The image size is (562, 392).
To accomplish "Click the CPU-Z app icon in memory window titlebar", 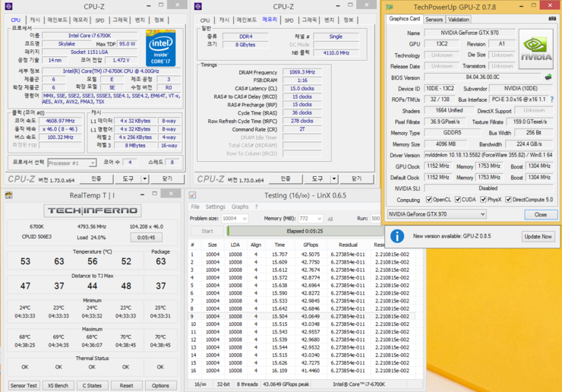I will click(x=198, y=6).
